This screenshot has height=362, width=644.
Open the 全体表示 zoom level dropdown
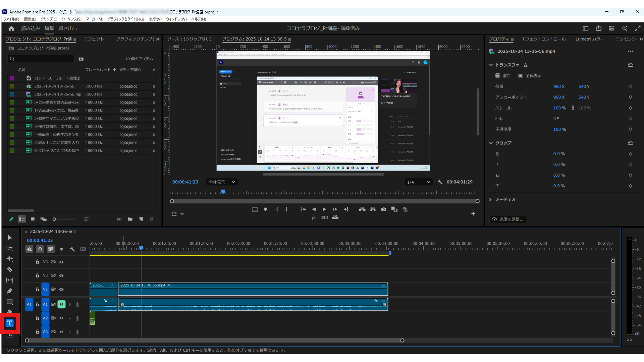(222, 182)
